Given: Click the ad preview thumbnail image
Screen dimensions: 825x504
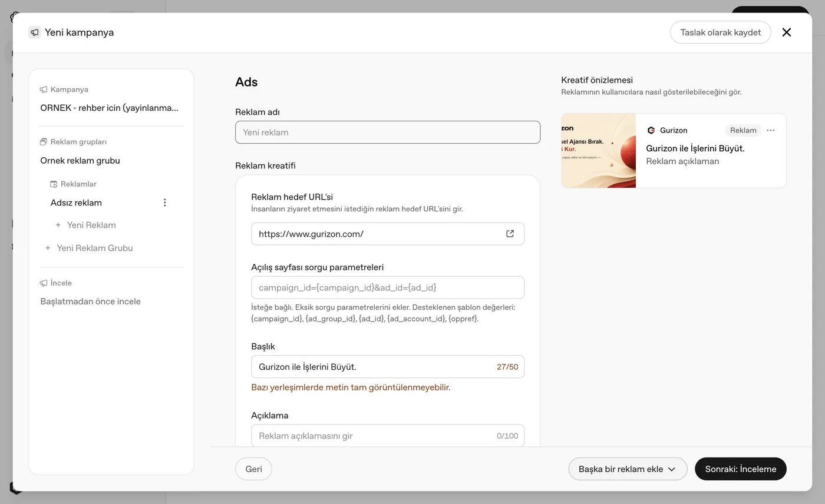Looking at the screenshot, I should [599, 151].
